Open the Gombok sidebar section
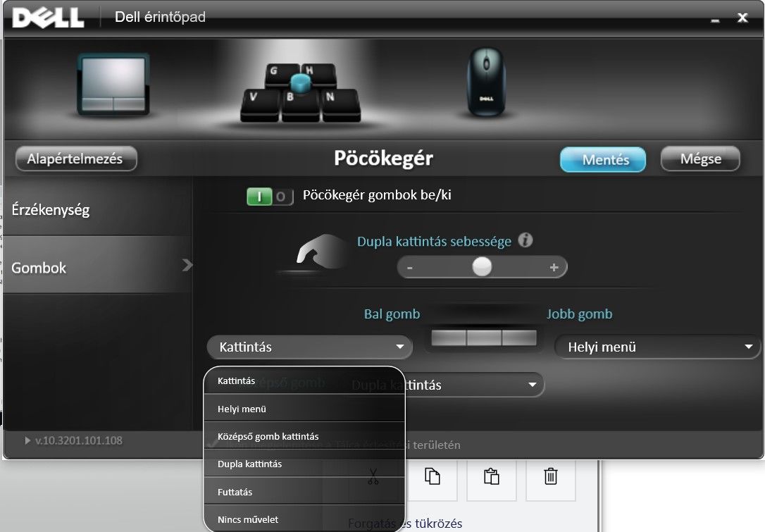This screenshot has height=532, width=765. coord(98,266)
